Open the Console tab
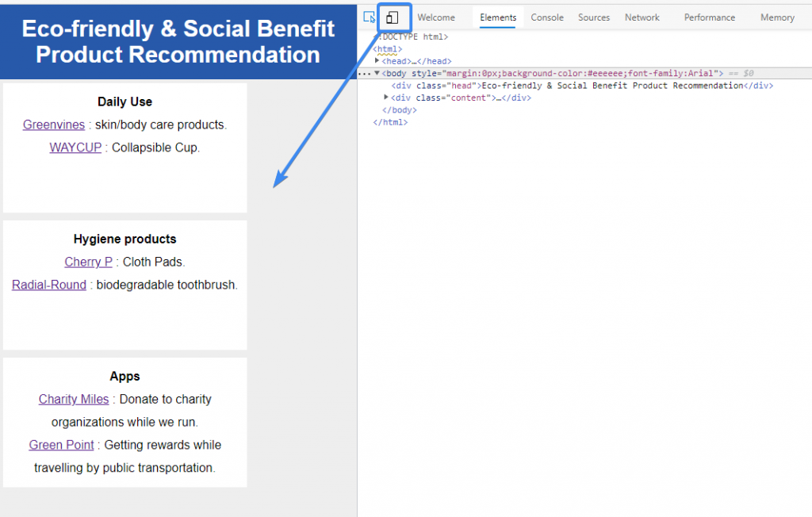The width and height of the screenshot is (812, 517). (547, 17)
